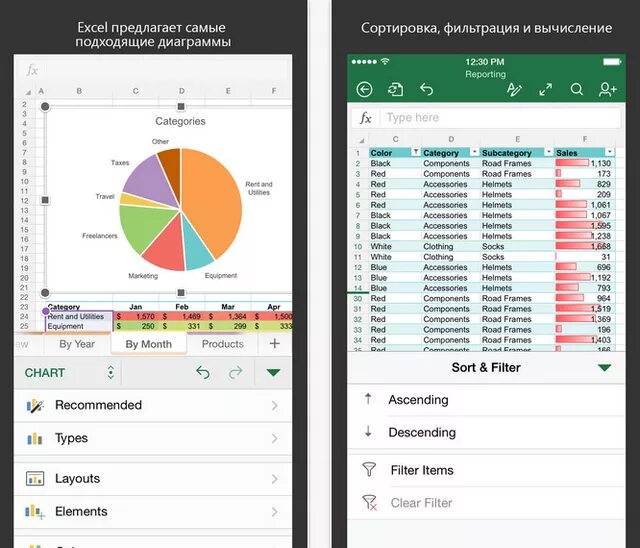Undo using the green header arrow
Screen dimensions: 640x548
[426, 89]
